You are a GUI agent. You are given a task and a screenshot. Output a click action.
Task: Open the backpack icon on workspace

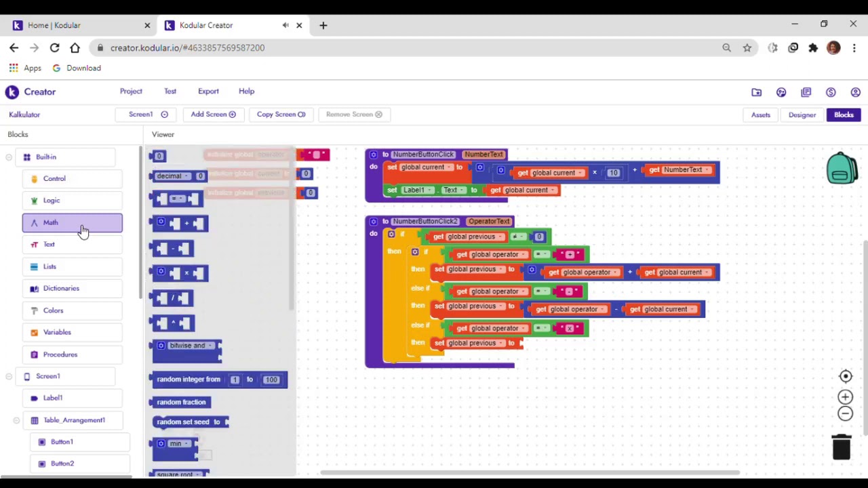tap(842, 167)
